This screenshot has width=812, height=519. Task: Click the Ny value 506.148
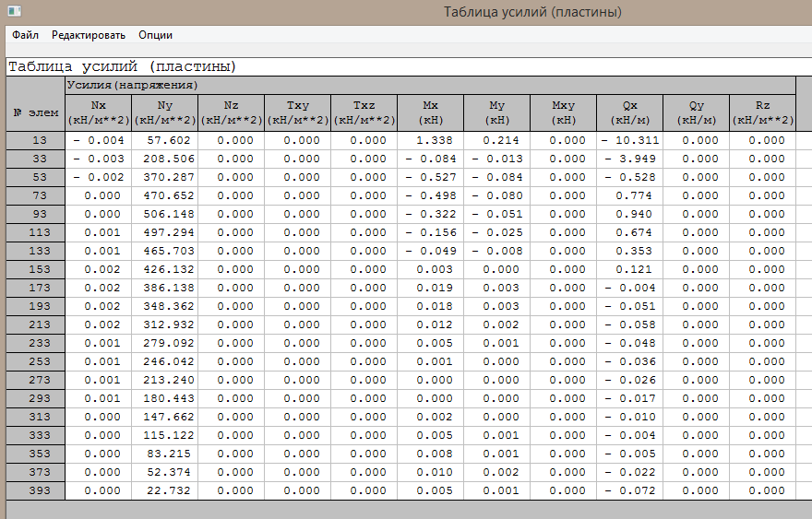click(164, 214)
